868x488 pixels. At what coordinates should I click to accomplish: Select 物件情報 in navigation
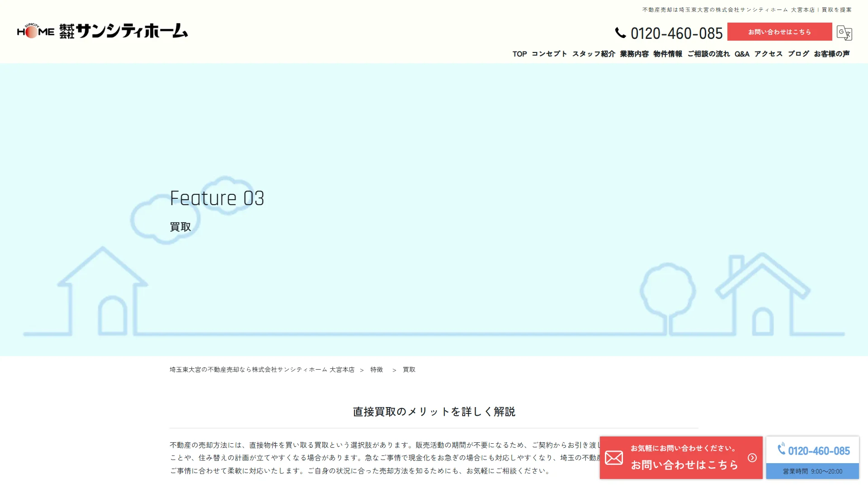pyautogui.click(x=668, y=54)
